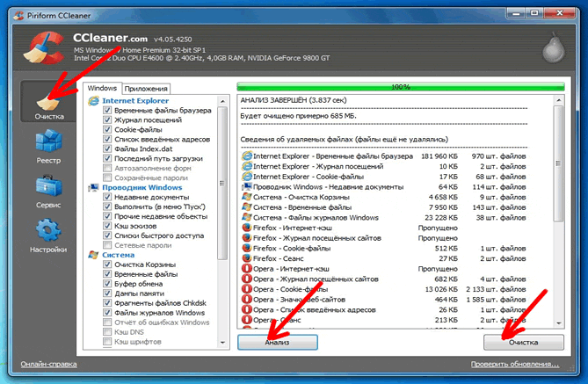Screen dimensions: 588x384
Task: Open the Настройки options section
Action: tap(48, 235)
